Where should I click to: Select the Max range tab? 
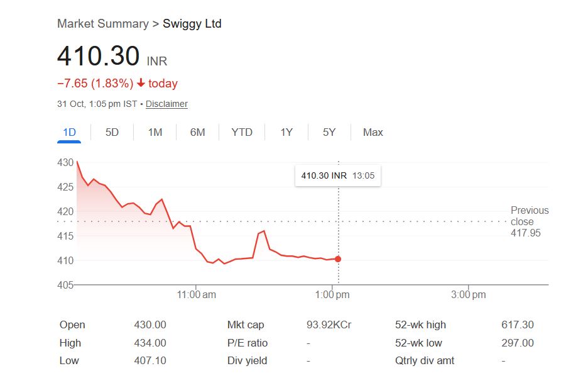click(x=373, y=132)
